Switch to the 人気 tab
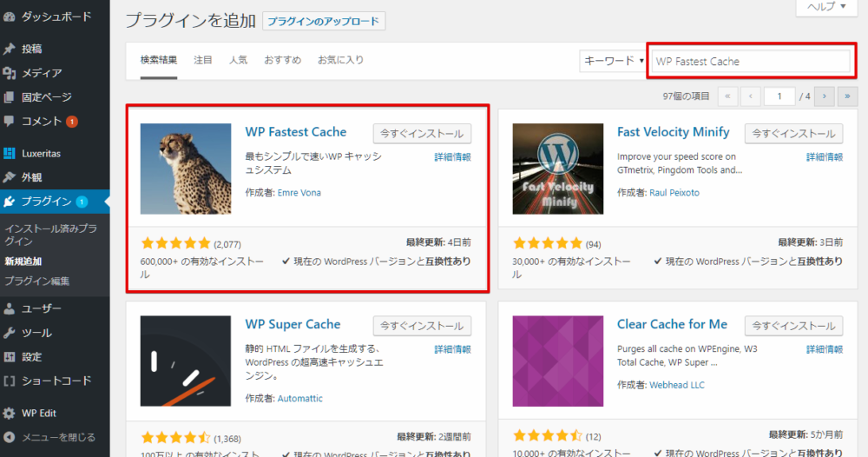 [x=238, y=60]
